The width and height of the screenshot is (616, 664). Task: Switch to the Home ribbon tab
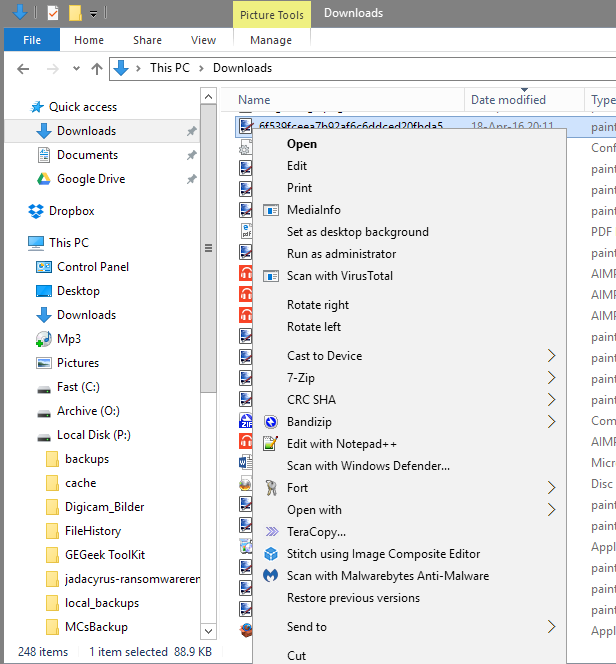click(89, 40)
